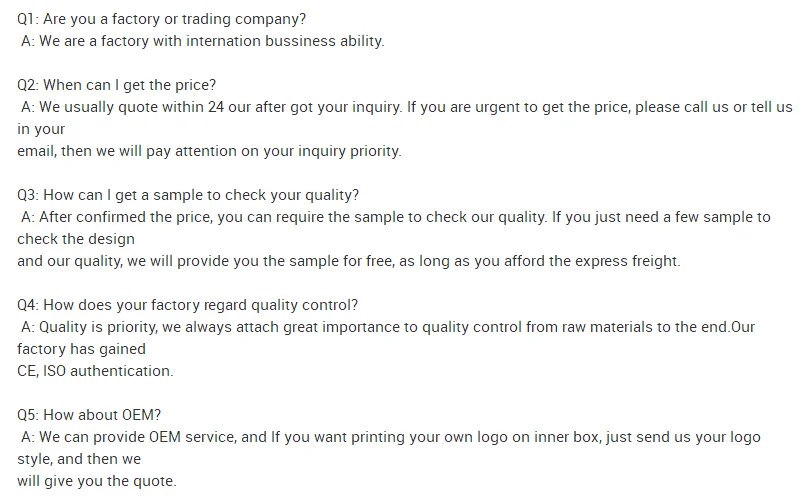The height and width of the screenshot is (503, 804).
Task: Click the 'CE, ISO authentication.' line
Action: (95, 371)
